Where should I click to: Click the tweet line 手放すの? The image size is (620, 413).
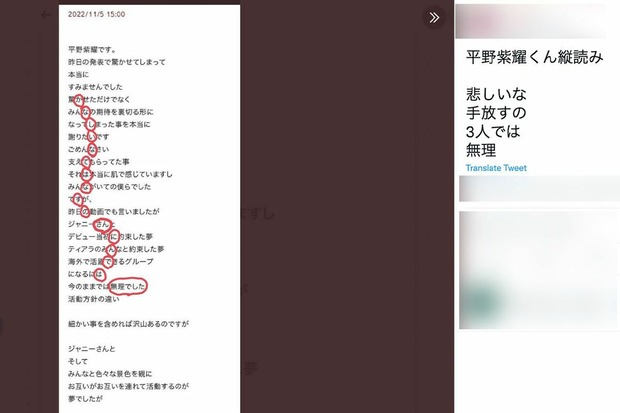(496, 113)
